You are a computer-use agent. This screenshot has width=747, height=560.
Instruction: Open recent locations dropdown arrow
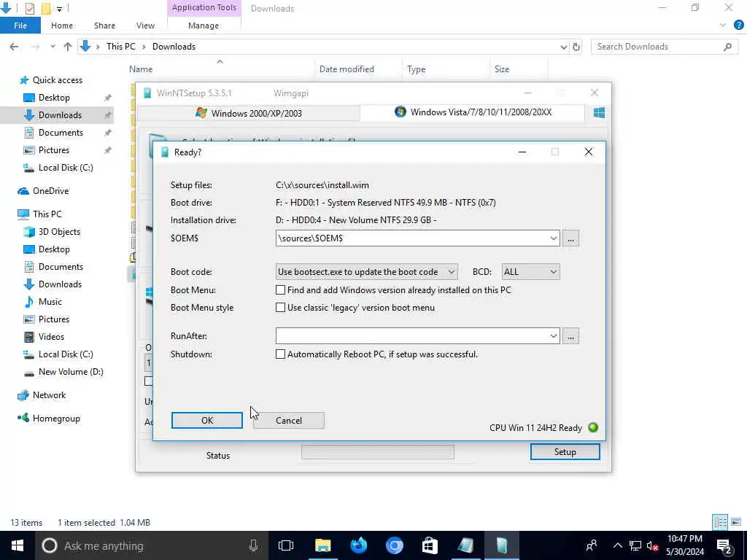point(53,47)
